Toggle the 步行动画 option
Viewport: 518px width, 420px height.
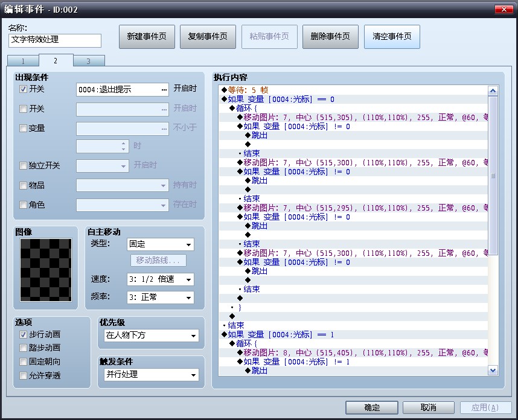pyautogui.click(x=23, y=335)
